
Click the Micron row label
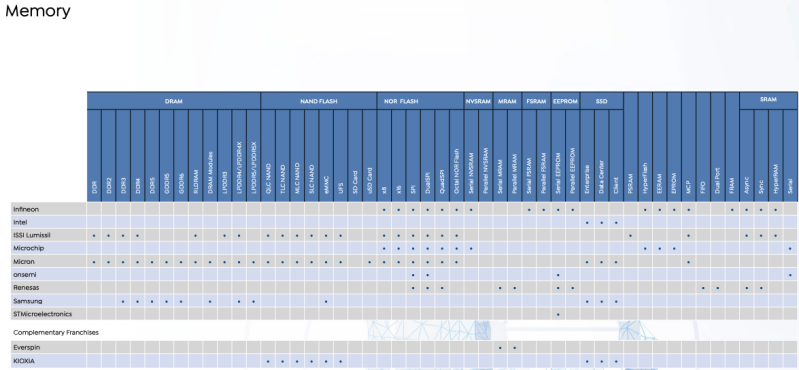pyautogui.click(x=23, y=261)
